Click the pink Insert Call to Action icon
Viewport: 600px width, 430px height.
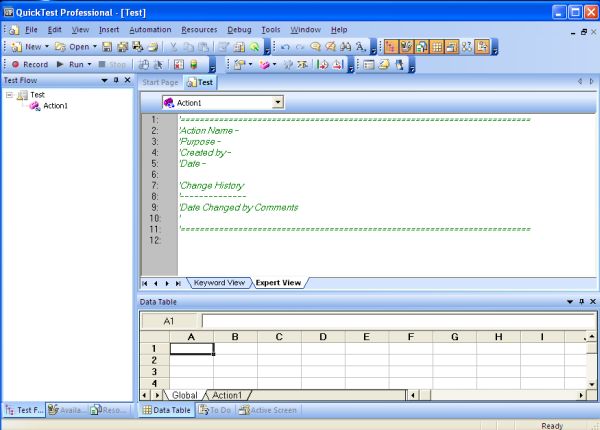tap(264, 65)
